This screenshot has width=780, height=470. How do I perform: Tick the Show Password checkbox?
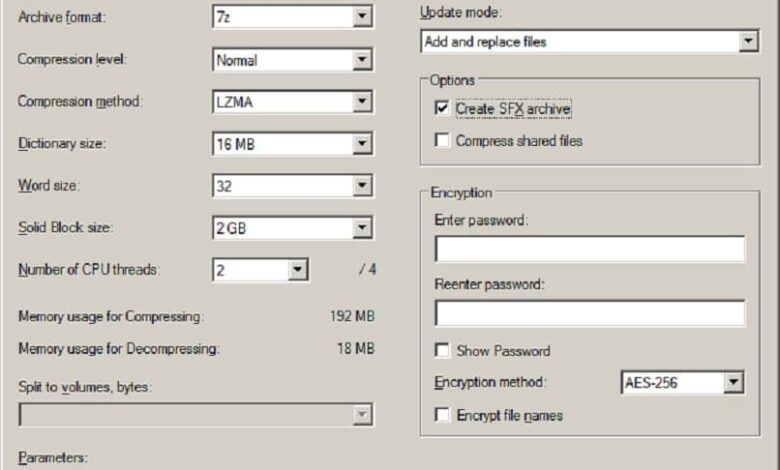pyautogui.click(x=442, y=351)
